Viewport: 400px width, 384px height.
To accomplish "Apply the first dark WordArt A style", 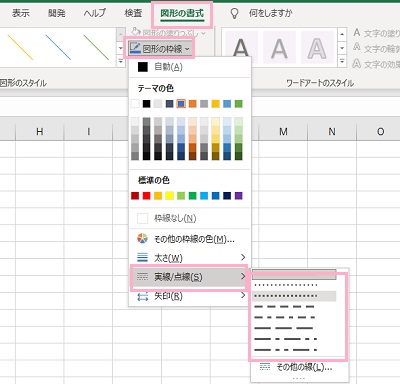I will [x=241, y=48].
